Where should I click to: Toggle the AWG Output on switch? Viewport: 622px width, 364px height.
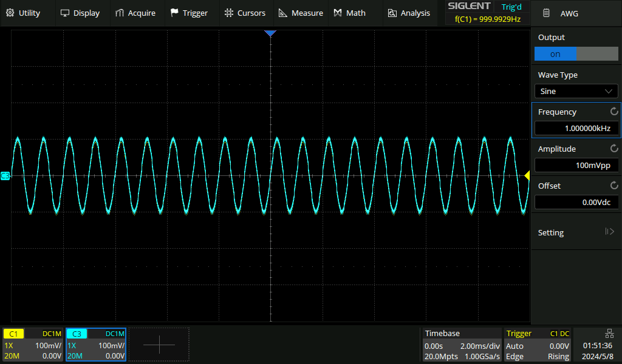click(x=576, y=54)
